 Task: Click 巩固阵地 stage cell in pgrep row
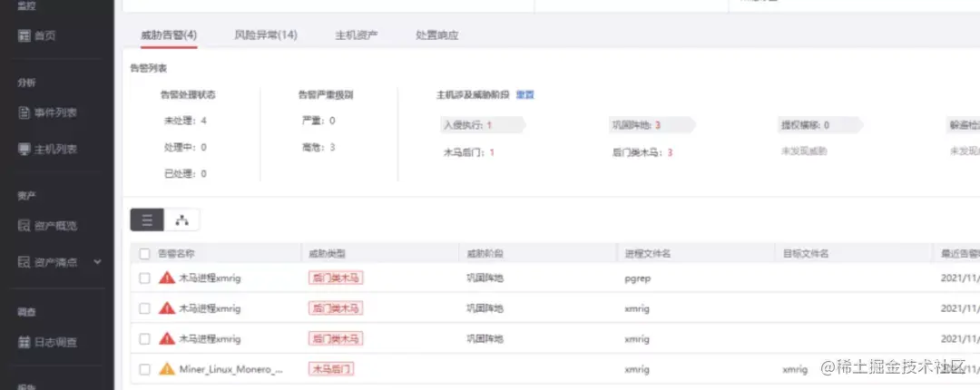pyautogui.click(x=485, y=278)
